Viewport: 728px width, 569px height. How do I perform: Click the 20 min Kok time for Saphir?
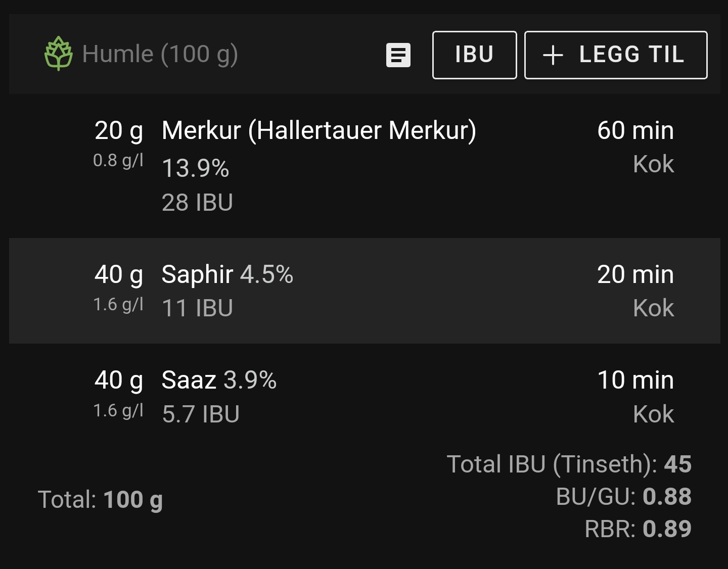[x=635, y=274]
